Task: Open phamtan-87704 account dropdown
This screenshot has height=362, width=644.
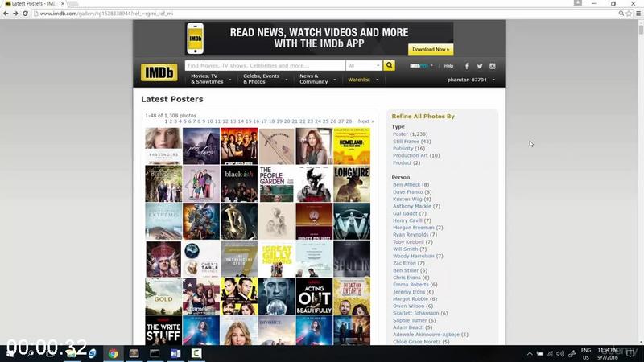Action: click(471, 80)
